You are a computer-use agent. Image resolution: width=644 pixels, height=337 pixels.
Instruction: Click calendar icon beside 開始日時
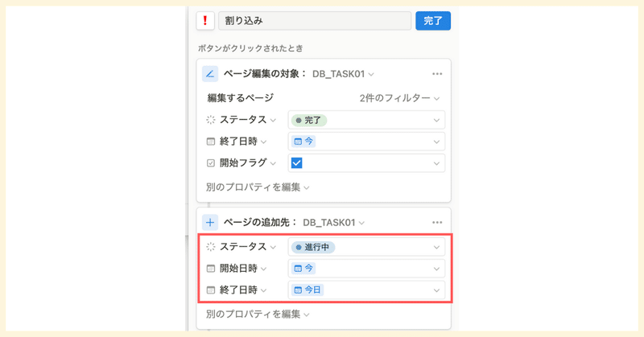coord(211,269)
